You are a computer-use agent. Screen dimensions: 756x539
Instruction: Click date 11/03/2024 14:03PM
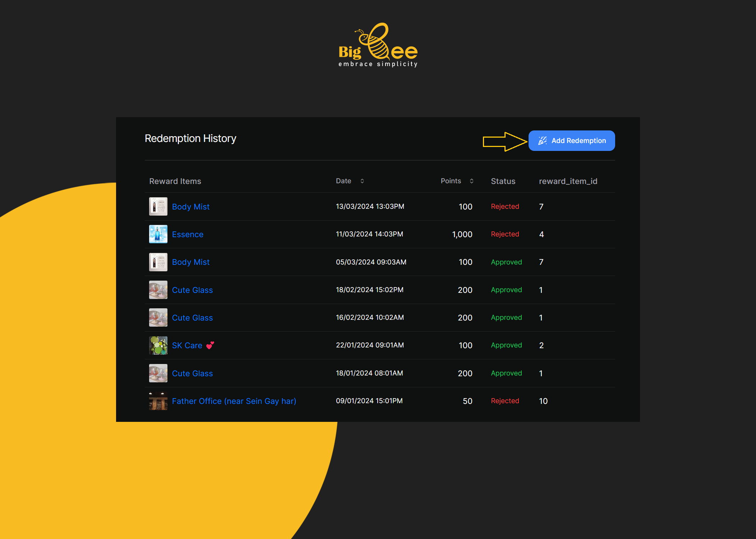pyautogui.click(x=369, y=234)
